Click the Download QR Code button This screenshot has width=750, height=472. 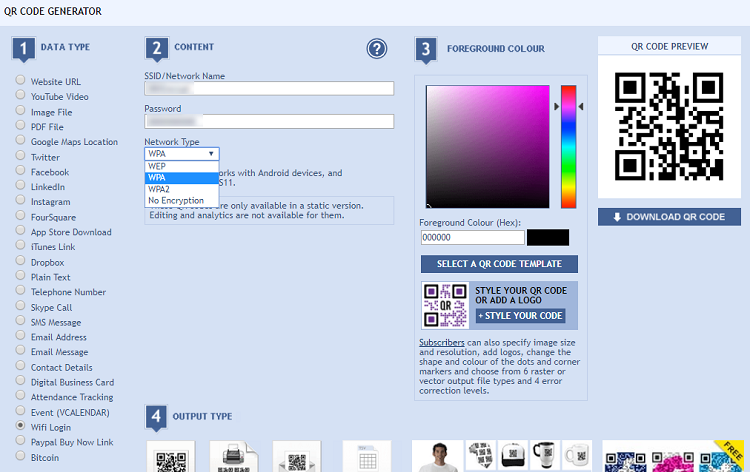click(669, 217)
